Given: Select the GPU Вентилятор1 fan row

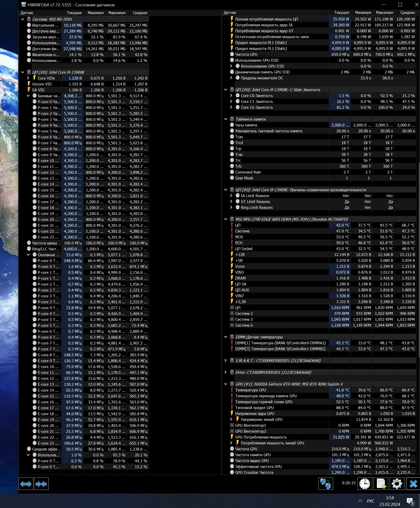Looking at the screenshot, I should (x=319, y=425).
